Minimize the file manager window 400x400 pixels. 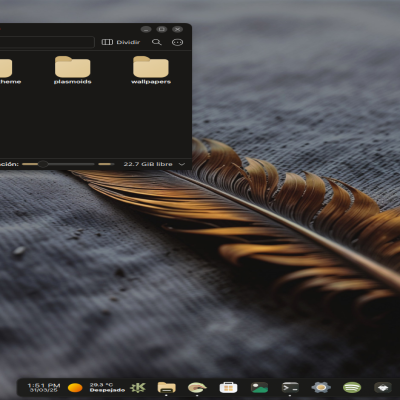pyautogui.click(x=146, y=29)
